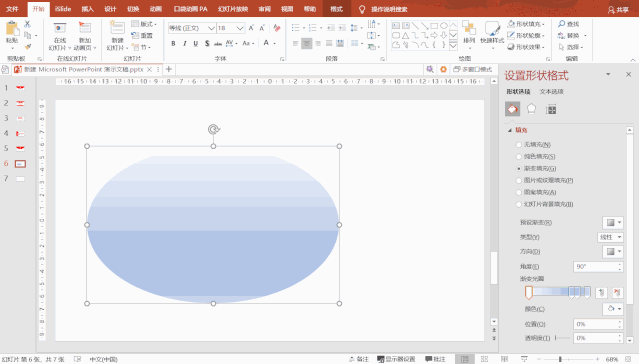Click the Shape Fill button in ribbon
639x364 pixels.
coord(526,24)
